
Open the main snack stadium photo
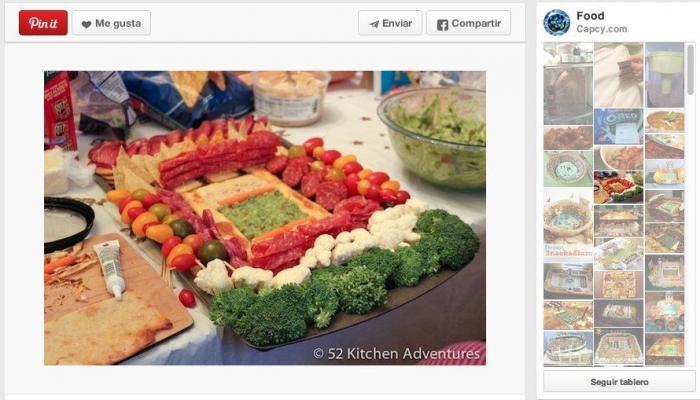[x=265, y=218]
